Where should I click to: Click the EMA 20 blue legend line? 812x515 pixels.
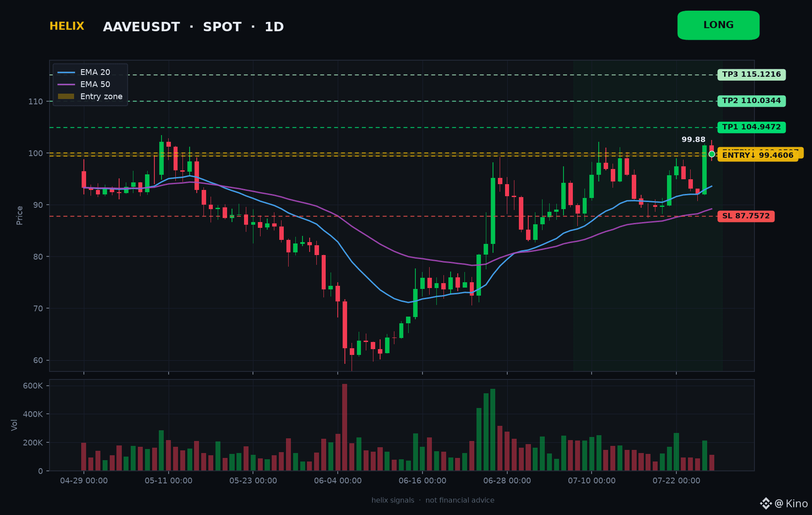pos(66,72)
